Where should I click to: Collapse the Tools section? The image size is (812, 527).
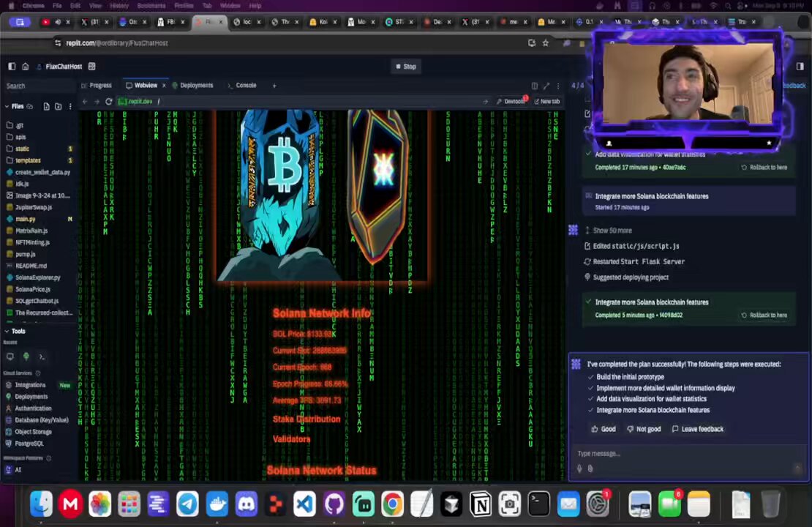coord(7,331)
